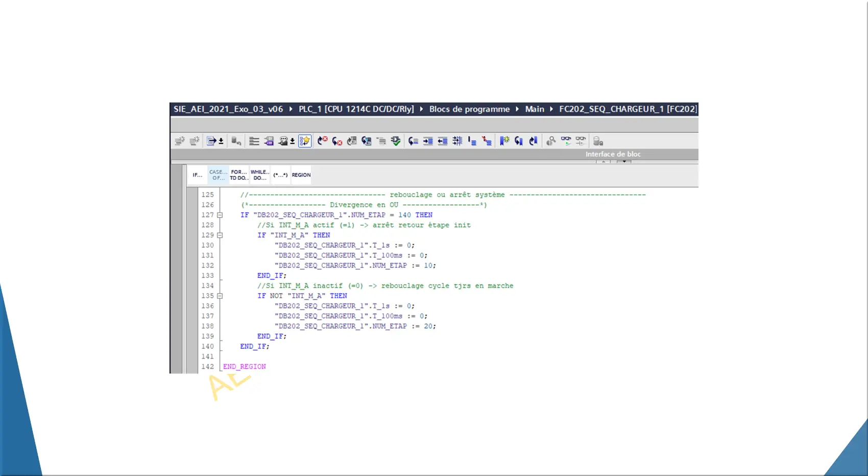The width and height of the screenshot is (868, 476).
Task: Click the syntax check green checkmark icon
Action: (x=396, y=141)
